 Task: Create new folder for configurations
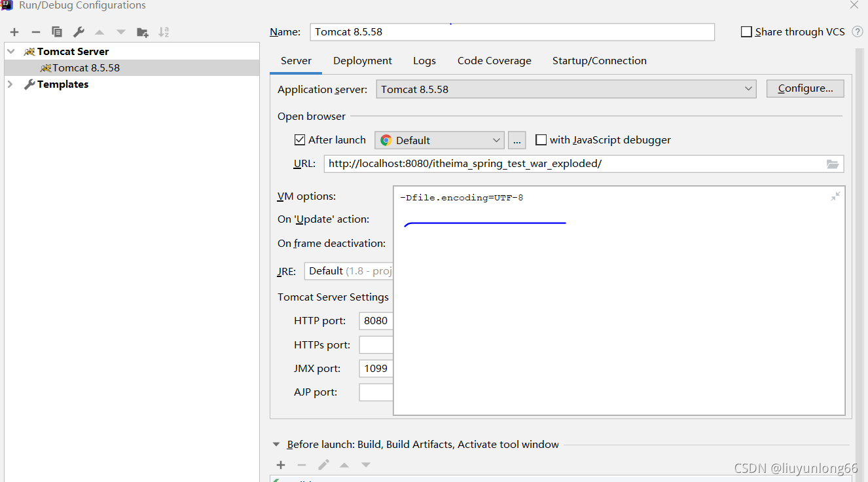142,32
